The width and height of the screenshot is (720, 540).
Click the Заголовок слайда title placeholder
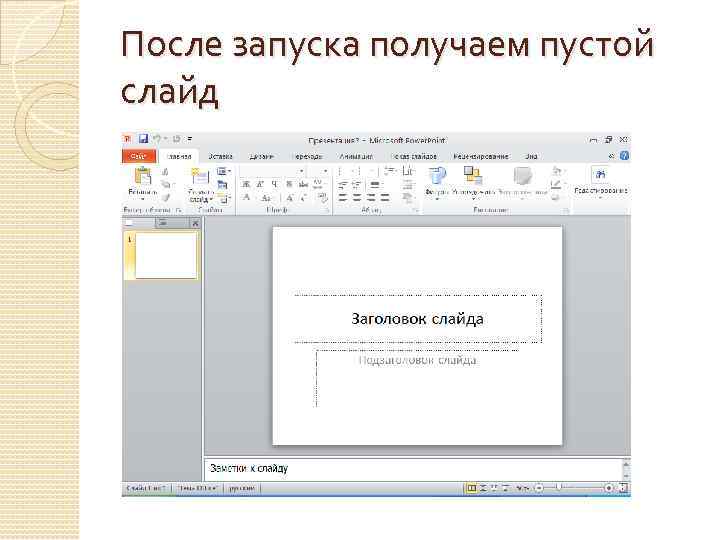(417, 319)
